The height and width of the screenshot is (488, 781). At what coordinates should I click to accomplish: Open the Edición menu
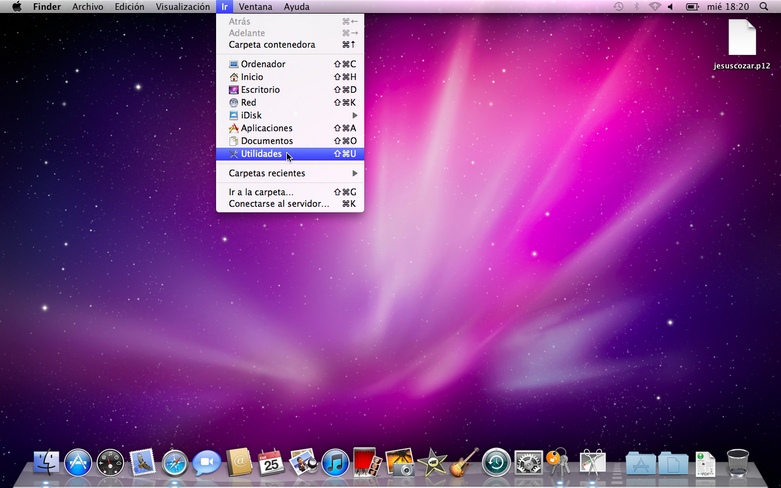[x=130, y=6]
